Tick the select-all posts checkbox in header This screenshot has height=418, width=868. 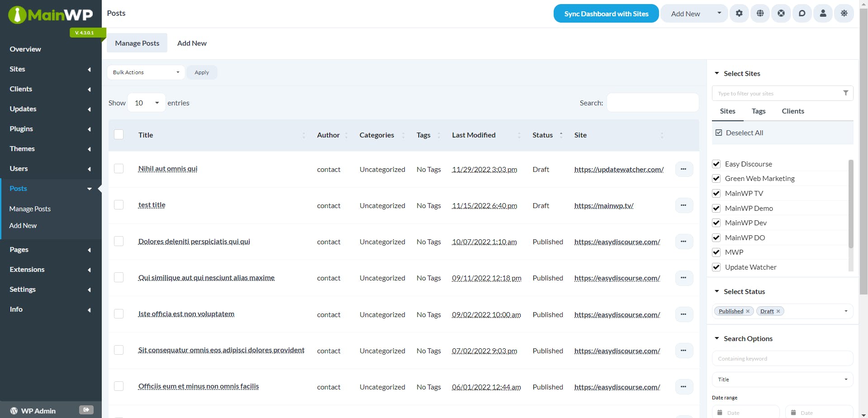click(119, 134)
